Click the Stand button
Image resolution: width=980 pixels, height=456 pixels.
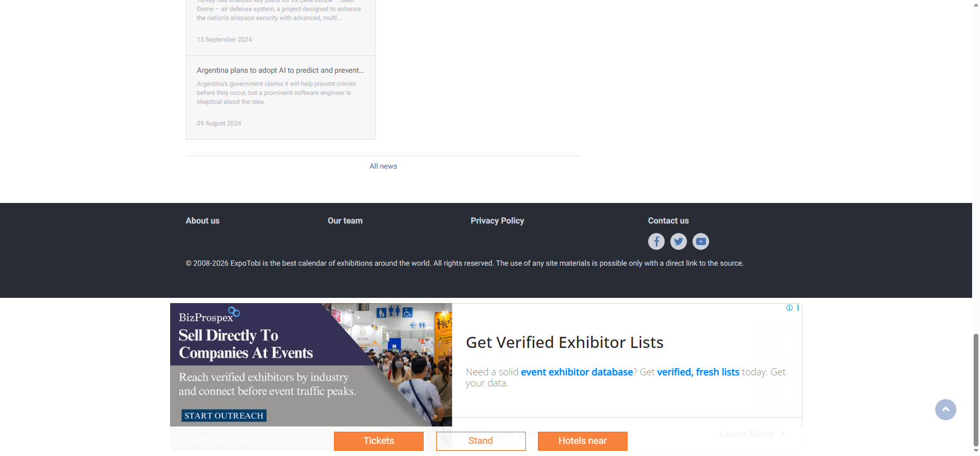[x=481, y=441]
